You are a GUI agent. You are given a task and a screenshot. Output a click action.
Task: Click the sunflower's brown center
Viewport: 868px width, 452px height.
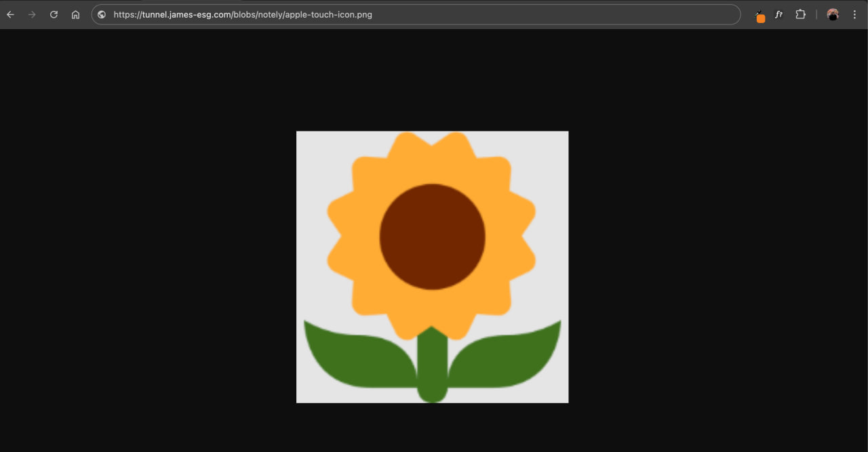tap(432, 237)
